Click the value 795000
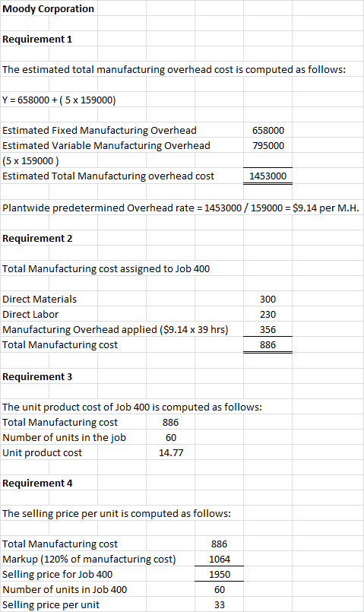364x612 pixels. coord(268,145)
